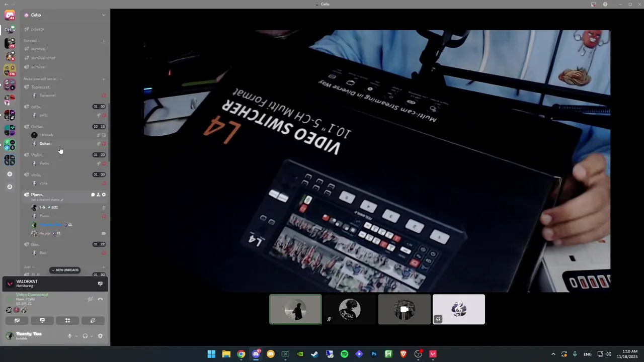Image resolution: width=644 pixels, height=362 pixels.
Task: Collapse Make yourself social category
Action: pos(43,79)
